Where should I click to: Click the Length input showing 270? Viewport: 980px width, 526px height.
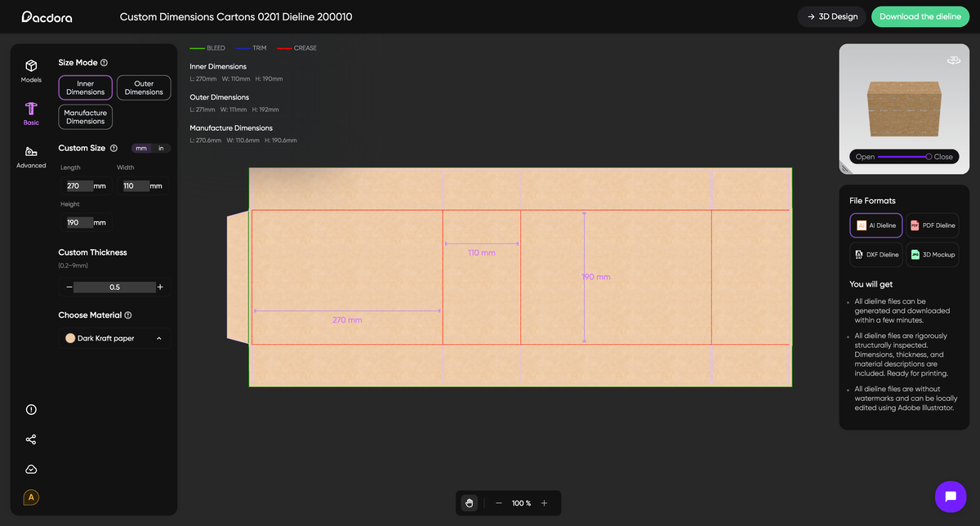coord(80,185)
